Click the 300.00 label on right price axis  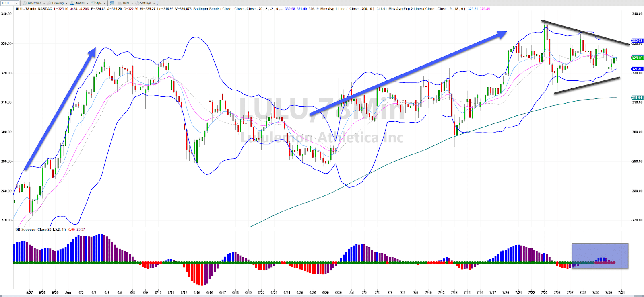tap(638, 132)
